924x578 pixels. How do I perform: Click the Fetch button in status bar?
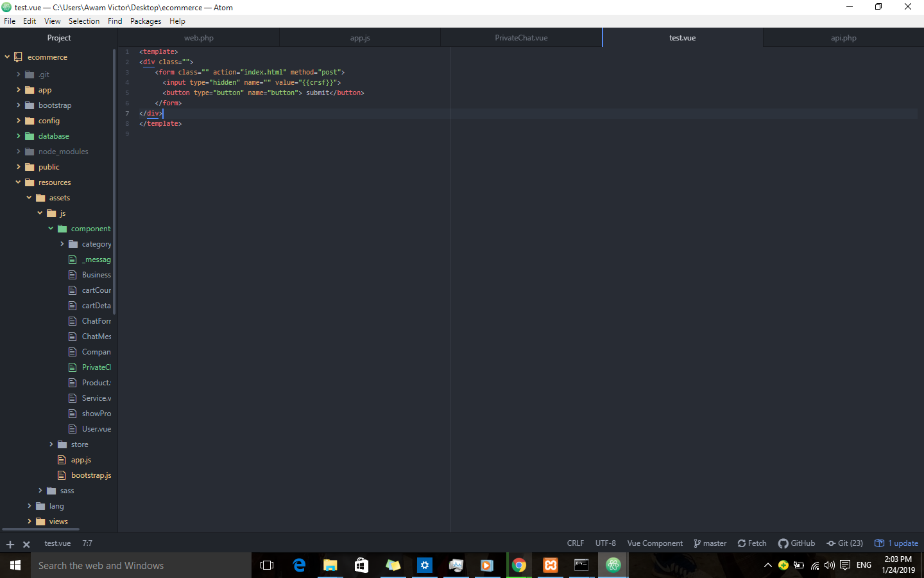[x=752, y=543]
